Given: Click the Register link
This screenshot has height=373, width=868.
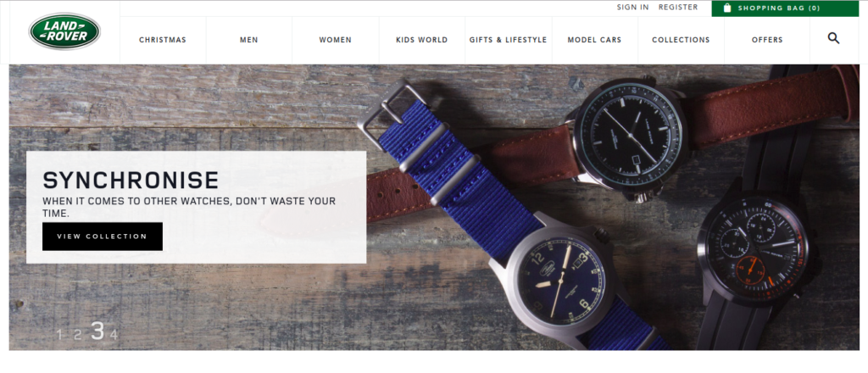Looking at the screenshot, I should [x=678, y=7].
